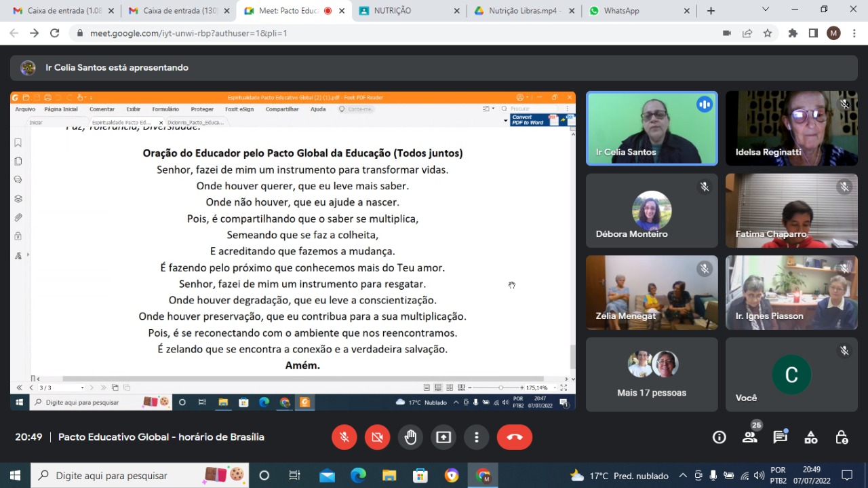Open the Mais 17 pessoas tile
Image resolution: width=868 pixels, height=488 pixels.
tap(652, 375)
